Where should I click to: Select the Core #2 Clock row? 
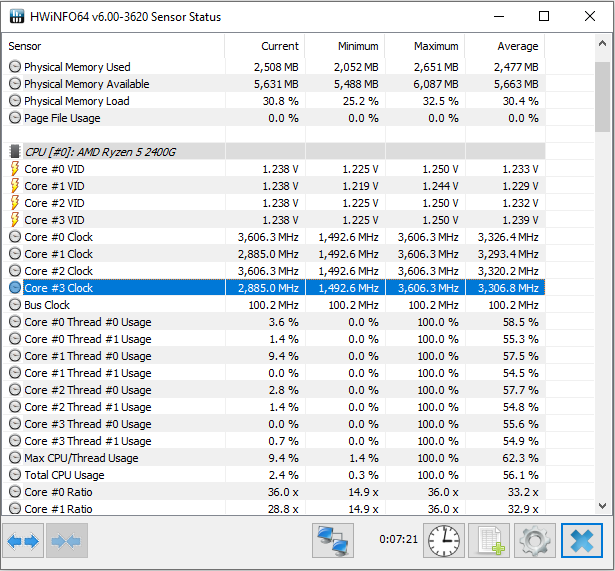[x=274, y=271]
